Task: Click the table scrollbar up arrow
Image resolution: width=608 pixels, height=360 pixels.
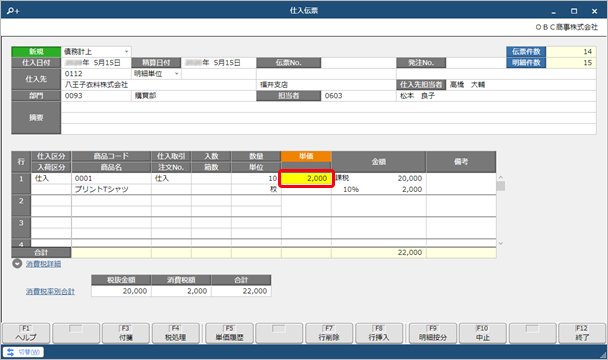Action: [501, 177]
